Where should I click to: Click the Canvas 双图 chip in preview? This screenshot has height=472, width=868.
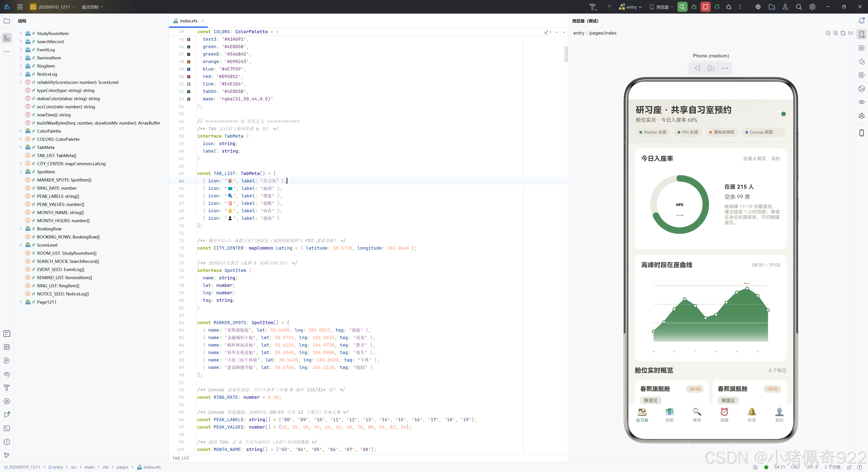(763, 132)
